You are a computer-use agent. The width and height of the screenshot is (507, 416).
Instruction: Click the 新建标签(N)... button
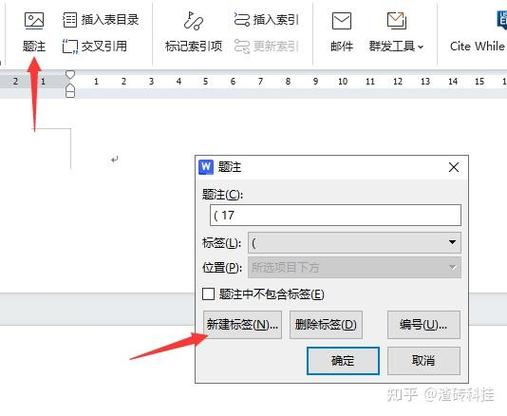pos(242,325)
